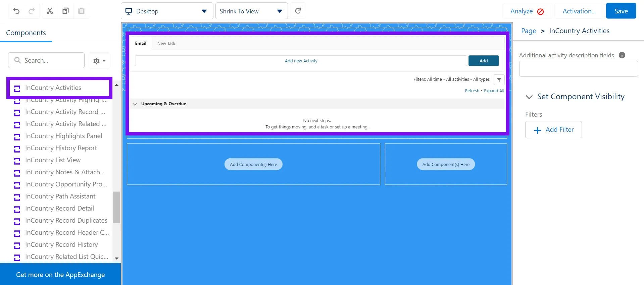Viewport: 644px width, 285px height.
Task: Select the Email tab
Action: pyautogui.click(x=141, y=44)
